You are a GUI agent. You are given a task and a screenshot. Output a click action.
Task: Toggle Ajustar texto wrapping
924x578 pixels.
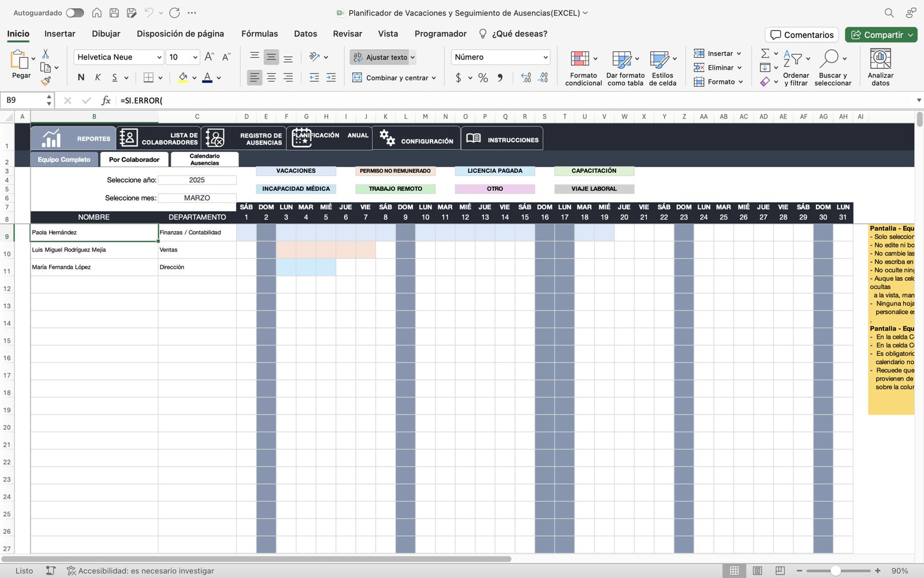[x=382, y=57]
